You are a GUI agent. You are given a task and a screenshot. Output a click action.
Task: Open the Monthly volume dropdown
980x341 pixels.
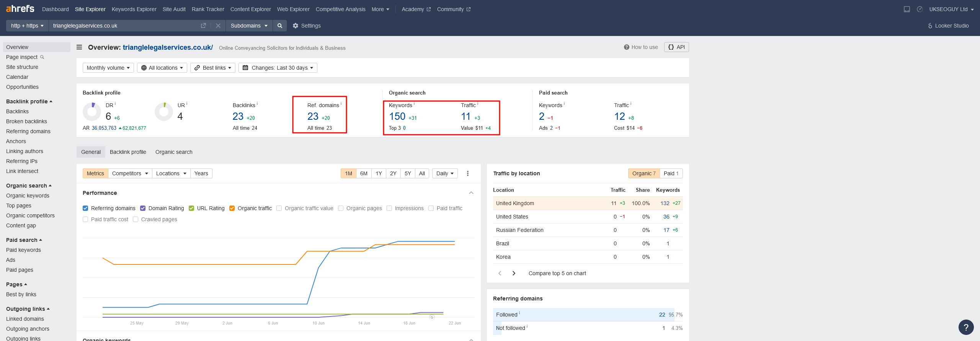tap(108, 68)
